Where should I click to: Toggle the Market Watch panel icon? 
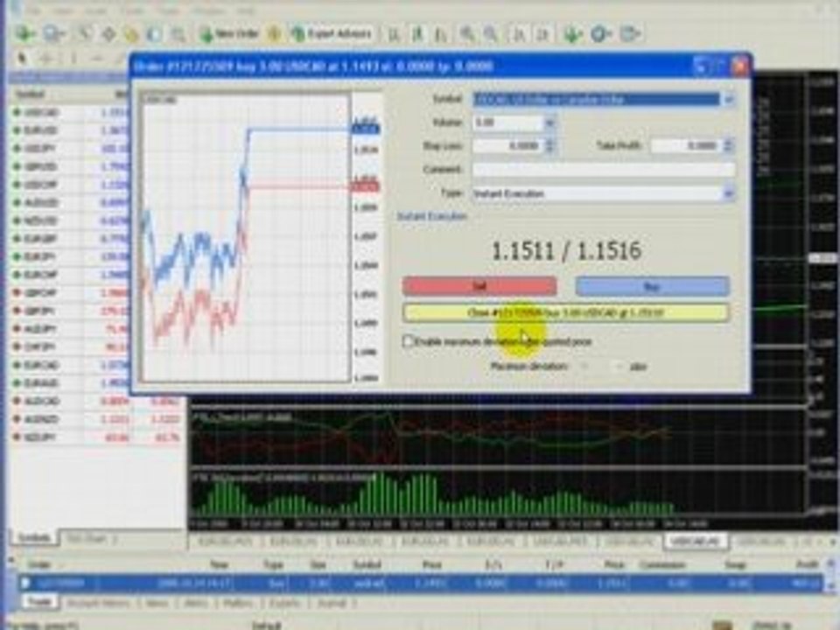pyautogui.click(x=86, y=34)
